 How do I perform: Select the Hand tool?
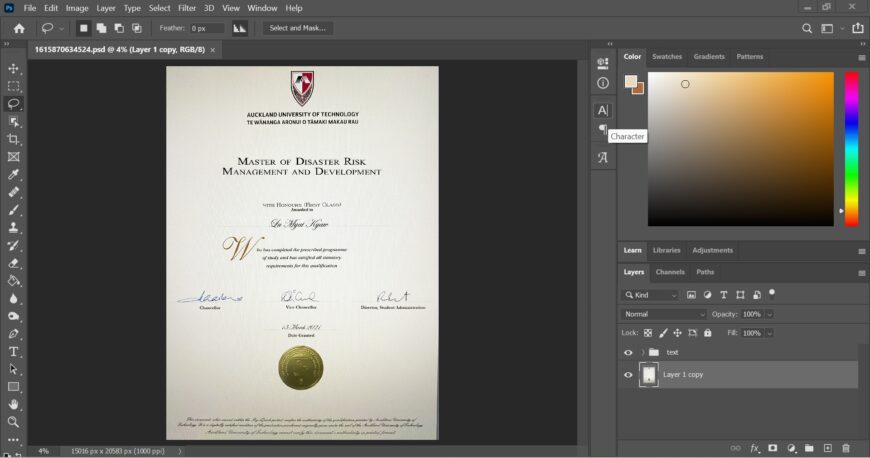point(13,404)
